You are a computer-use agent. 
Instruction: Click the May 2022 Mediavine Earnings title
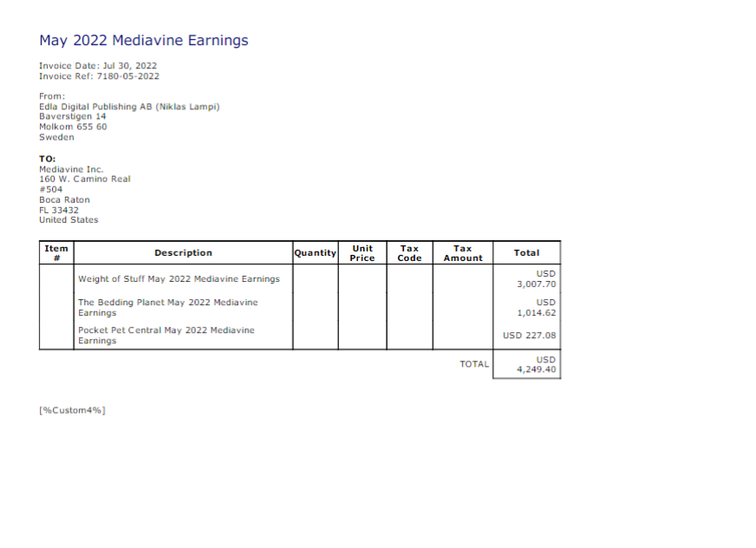pos(144,40)
